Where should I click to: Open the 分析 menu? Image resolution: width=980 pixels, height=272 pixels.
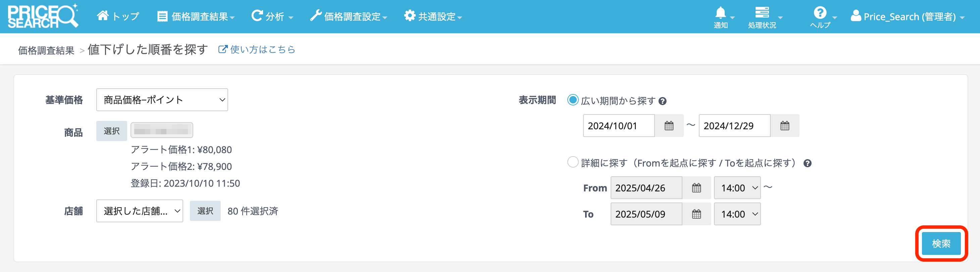(x=272, y=16)
